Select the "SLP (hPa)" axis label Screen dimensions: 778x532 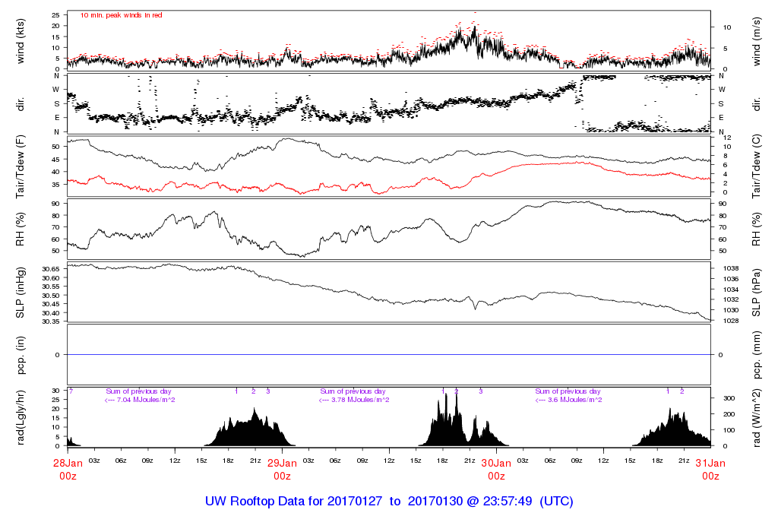pyautogui.click(x=756, y=293)
